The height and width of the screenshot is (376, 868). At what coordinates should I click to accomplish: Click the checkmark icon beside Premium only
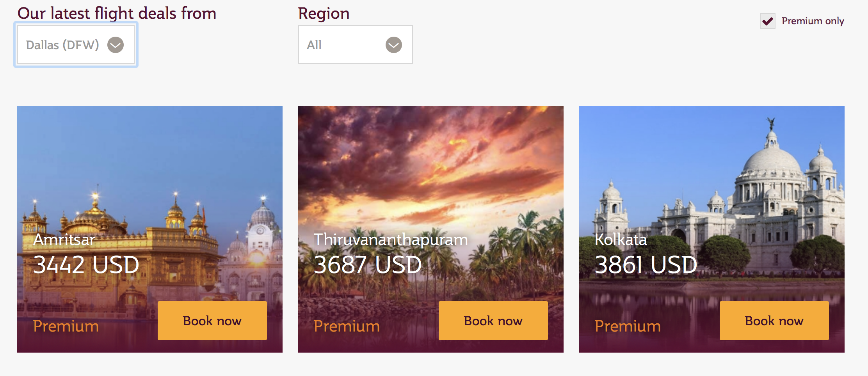pos(768,21)
